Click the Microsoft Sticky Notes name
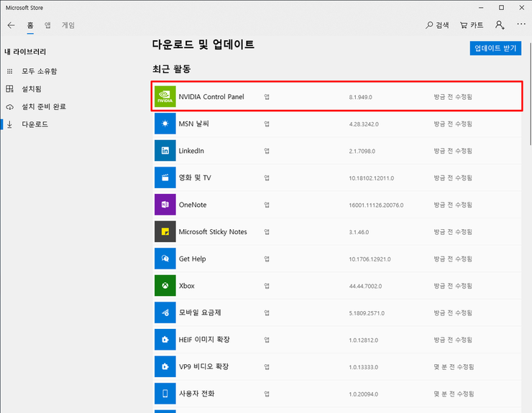The image size is (532, 413). click(x=213, y=231)
